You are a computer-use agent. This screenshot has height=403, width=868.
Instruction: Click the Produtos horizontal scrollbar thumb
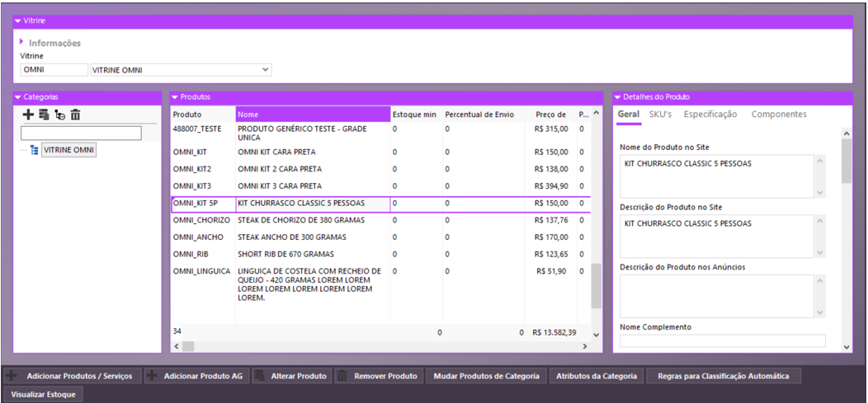188,346
